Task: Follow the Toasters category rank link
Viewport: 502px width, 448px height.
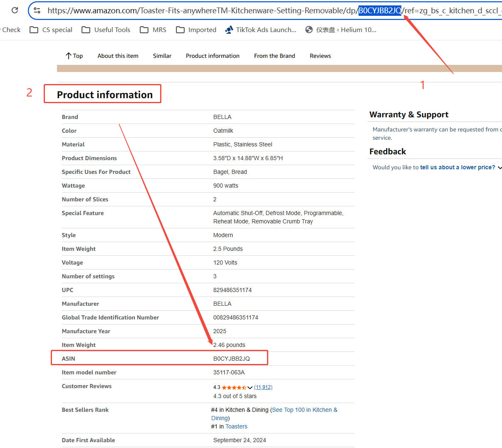Action: [x=236, y=426]
